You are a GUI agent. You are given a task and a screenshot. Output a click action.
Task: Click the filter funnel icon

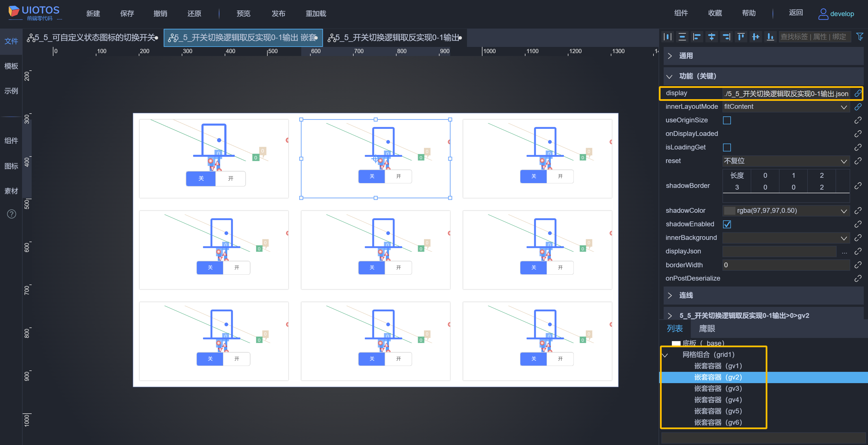coord(860,37)
